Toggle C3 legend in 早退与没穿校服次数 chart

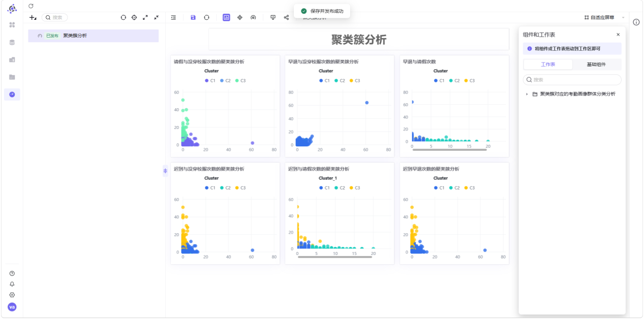pyautogui.click(x=355, y=81)
